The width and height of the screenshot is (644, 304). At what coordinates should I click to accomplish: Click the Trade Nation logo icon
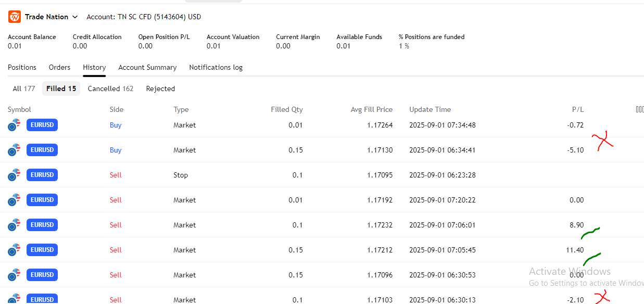[15, 17]
